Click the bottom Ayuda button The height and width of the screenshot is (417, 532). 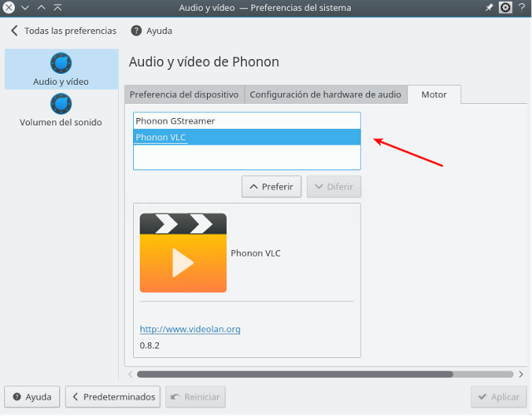[x=32, y=397]
